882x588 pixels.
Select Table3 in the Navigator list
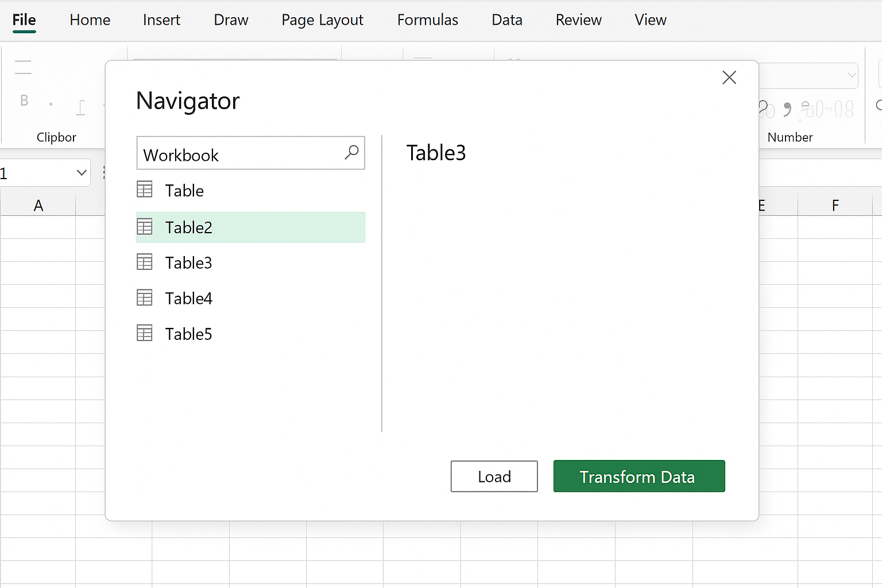pyautogui.click(x=250, y=263)
